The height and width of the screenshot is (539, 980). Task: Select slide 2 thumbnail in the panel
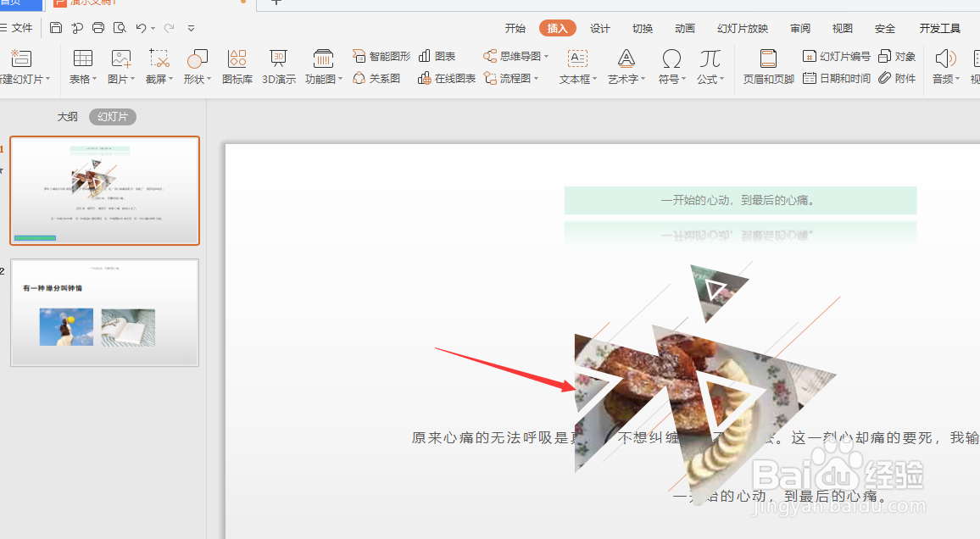click(x=104, y=312)
